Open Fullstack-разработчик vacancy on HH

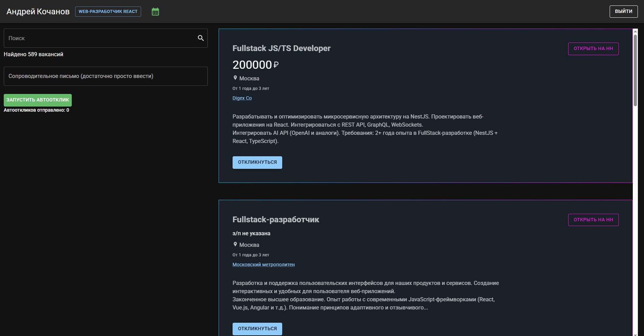click(x=593, y=220)
